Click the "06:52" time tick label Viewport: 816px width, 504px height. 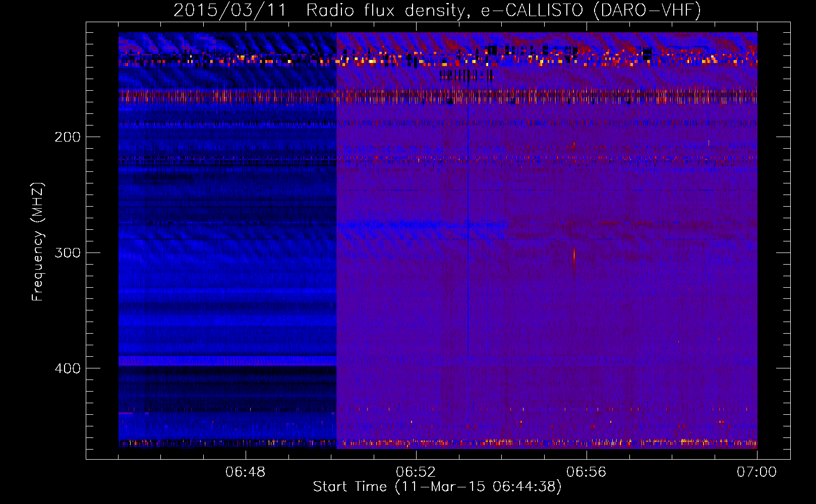click(416, 472)
